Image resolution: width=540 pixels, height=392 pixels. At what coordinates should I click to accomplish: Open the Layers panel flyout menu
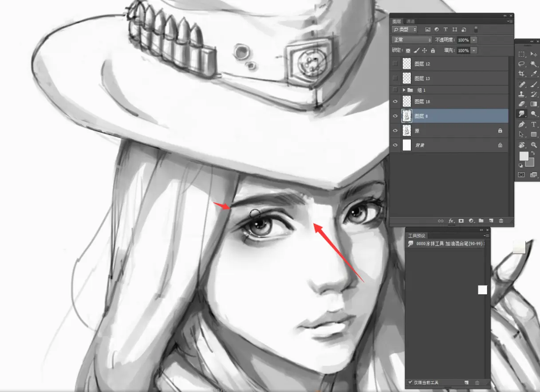[510, 21]
